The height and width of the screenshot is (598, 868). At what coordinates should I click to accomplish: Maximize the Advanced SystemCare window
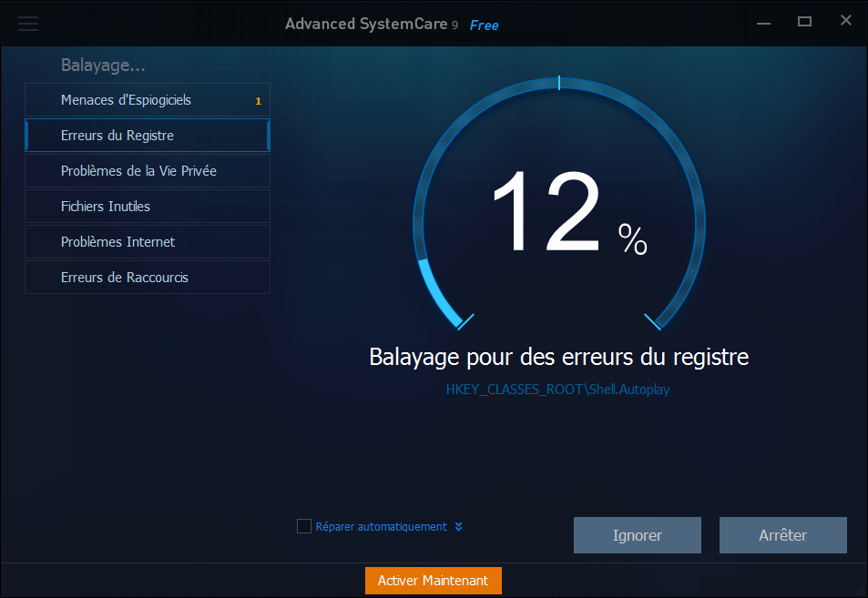tap(804, 22)
